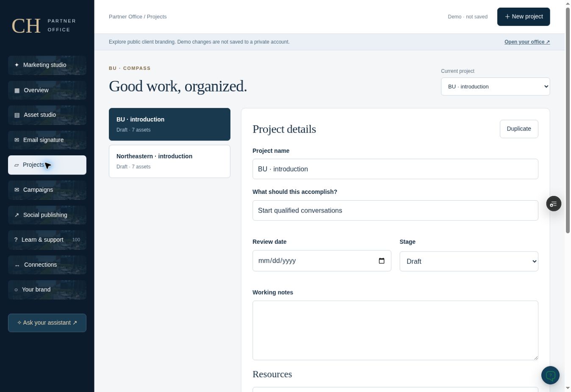Click the CH Partner Office logo
The height and width of the screenshot is (392, 571).
[44, 25]
